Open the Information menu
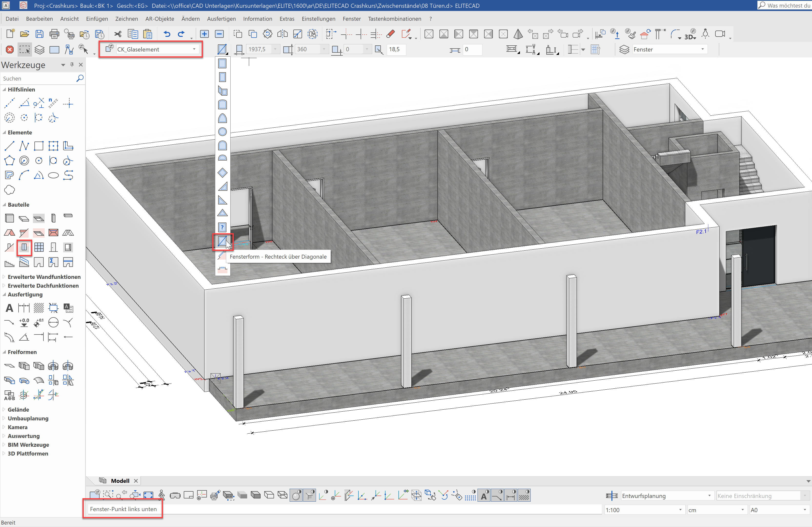 (258, 19)
